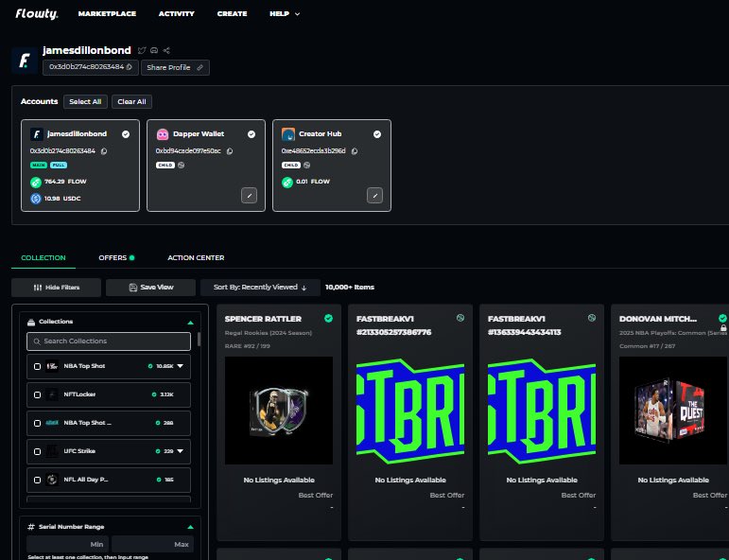Image resolution: width=729 pixels, height=560 pixels.
Task: Click lock icon on Donovan Mitchell card
Action: point(723,328)
